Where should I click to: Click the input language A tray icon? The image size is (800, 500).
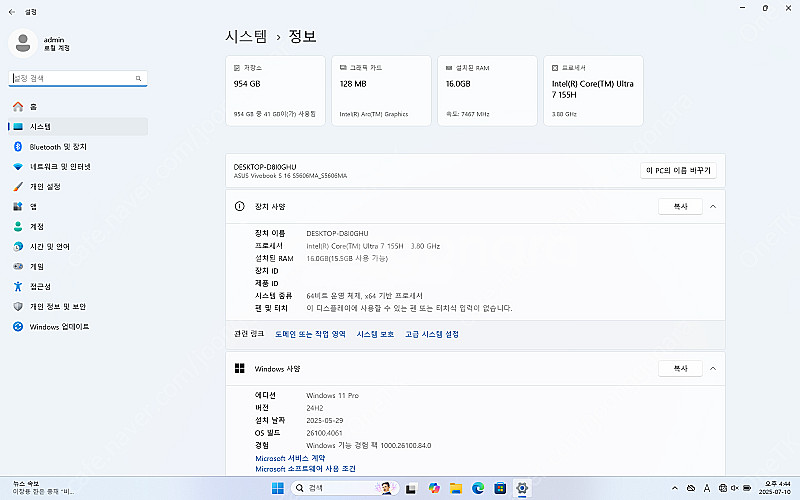click(707, 488)
